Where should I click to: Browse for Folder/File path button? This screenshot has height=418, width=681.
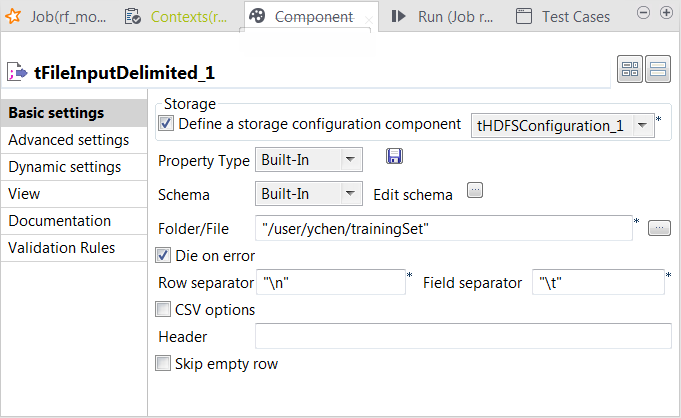(658, 229)
